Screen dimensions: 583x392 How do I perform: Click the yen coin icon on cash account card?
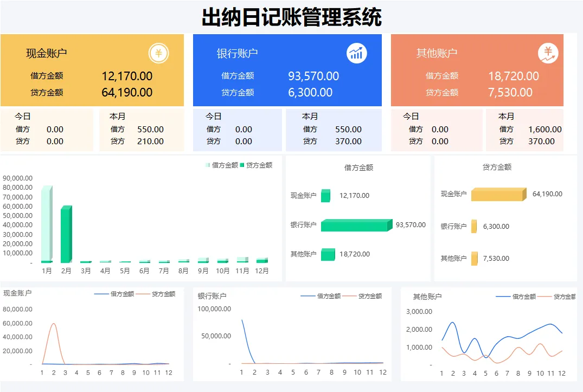[159, 54]
